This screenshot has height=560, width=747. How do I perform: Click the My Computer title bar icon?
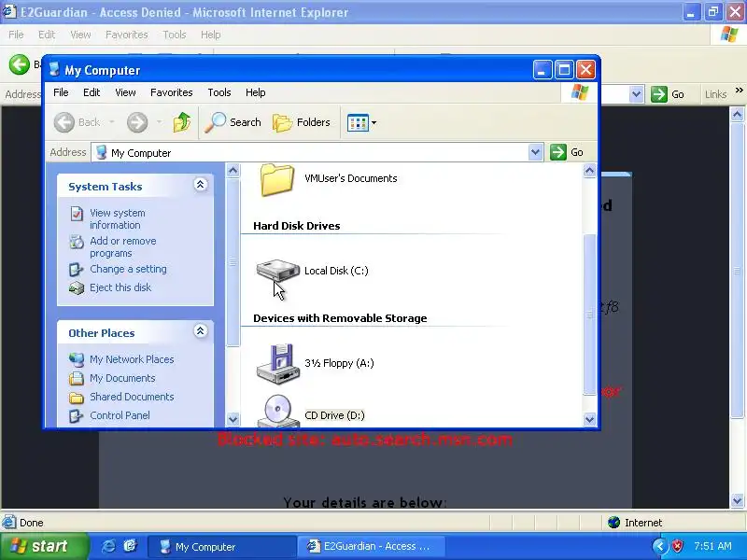tap(55, 69)
